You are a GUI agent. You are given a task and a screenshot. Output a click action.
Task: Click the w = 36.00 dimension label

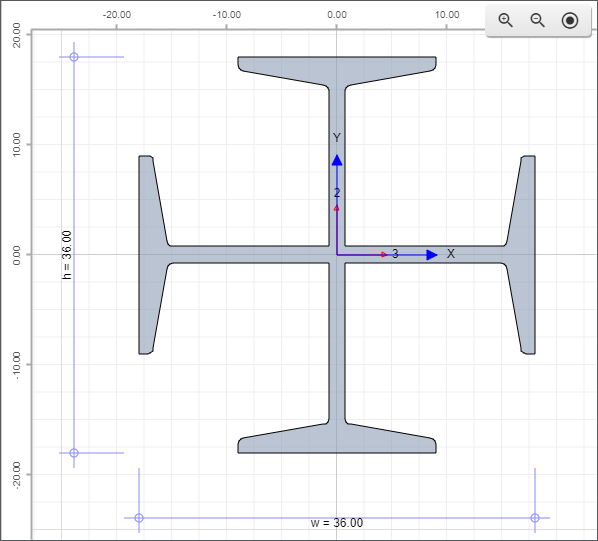[x=337, y=523]
